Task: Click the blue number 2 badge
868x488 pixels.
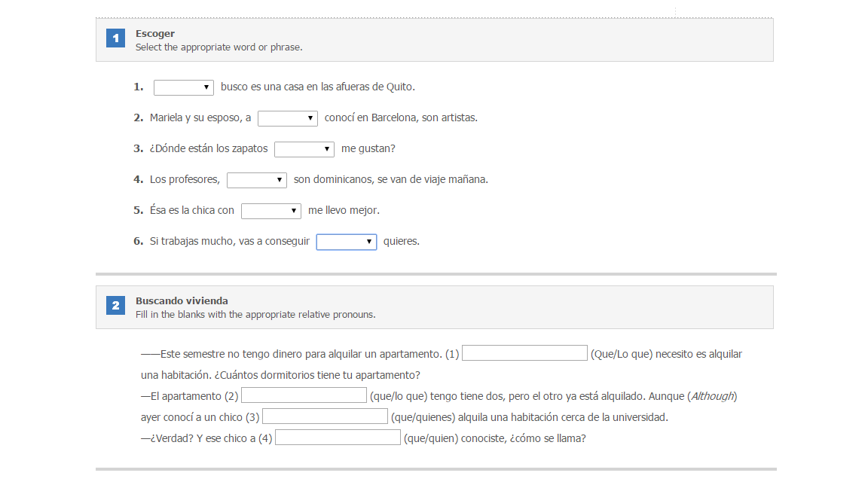Action: pos(116,306)
